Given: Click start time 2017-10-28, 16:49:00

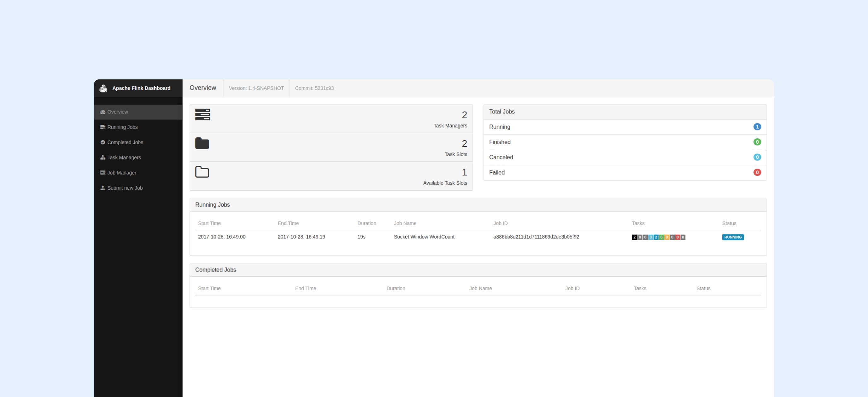Looking at the screenshot, I should click(x=222, y=237).
